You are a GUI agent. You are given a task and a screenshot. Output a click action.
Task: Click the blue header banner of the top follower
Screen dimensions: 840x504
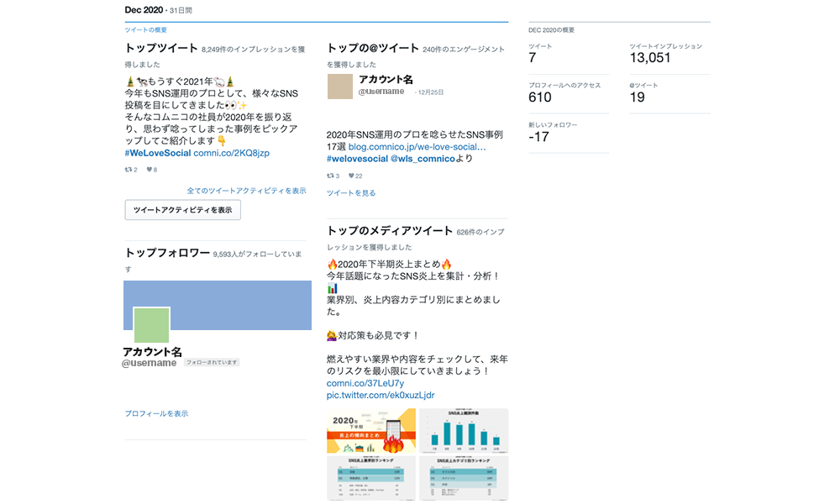coord(218,305)
